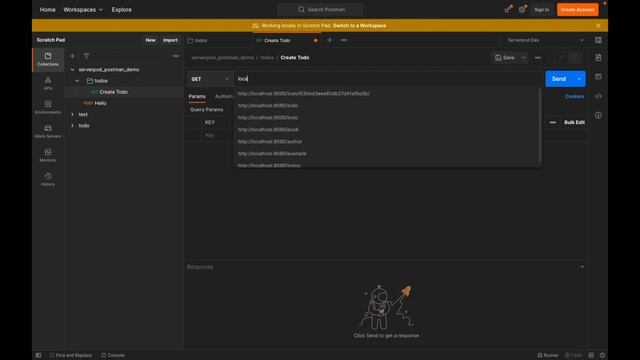Open the Mock Servers sidebar panel
The width and height of the screenshot is (640, 360).
coord(48,131)
